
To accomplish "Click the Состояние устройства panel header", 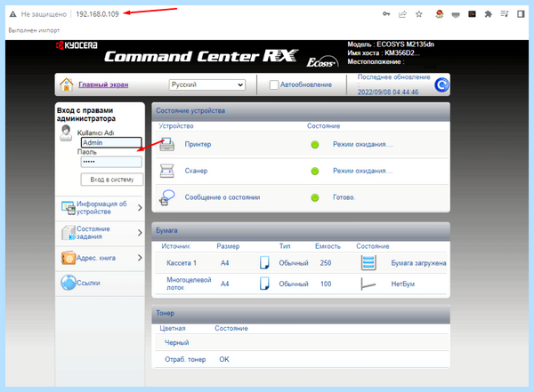I will pos(301,111).
